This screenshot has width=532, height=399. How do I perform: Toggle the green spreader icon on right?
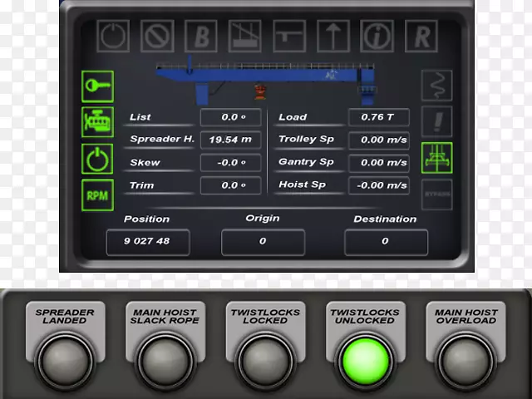pyautogui.click(x=436, y=158)
